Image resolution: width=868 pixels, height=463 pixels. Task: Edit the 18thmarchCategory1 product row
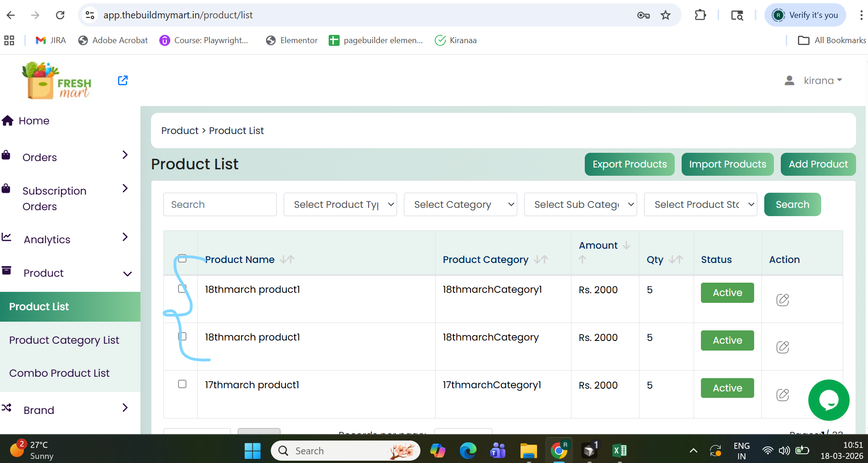tap(783, 300)
